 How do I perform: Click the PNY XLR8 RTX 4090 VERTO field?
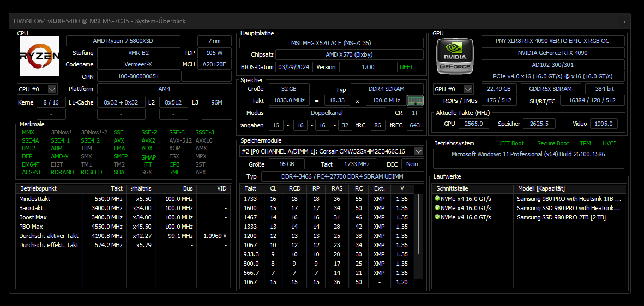tap(553, 41)
